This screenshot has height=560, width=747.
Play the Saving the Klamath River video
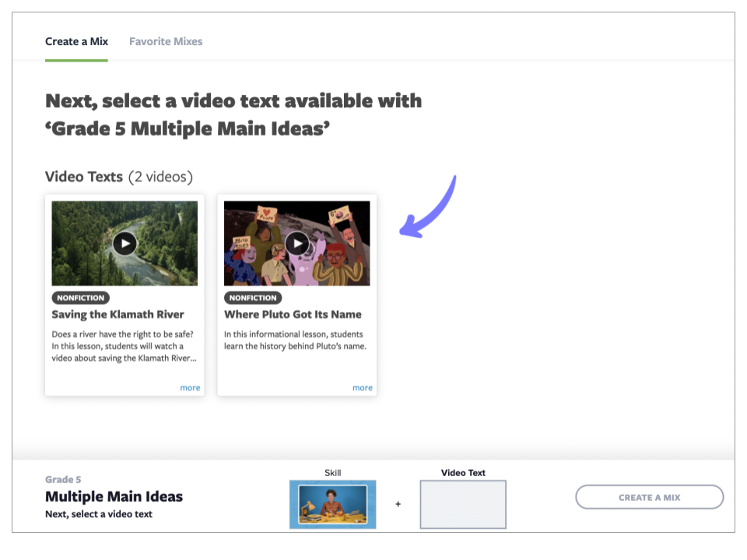click(x=124, y=243)
